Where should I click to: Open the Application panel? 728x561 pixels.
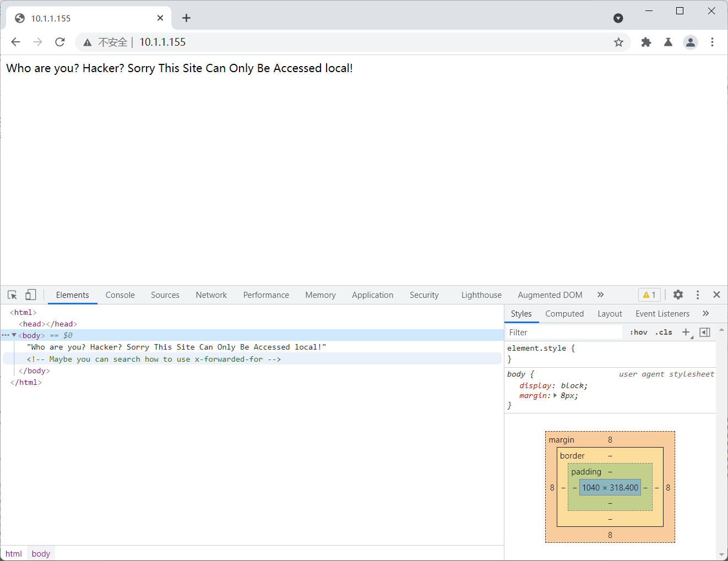tap(373, 295)
